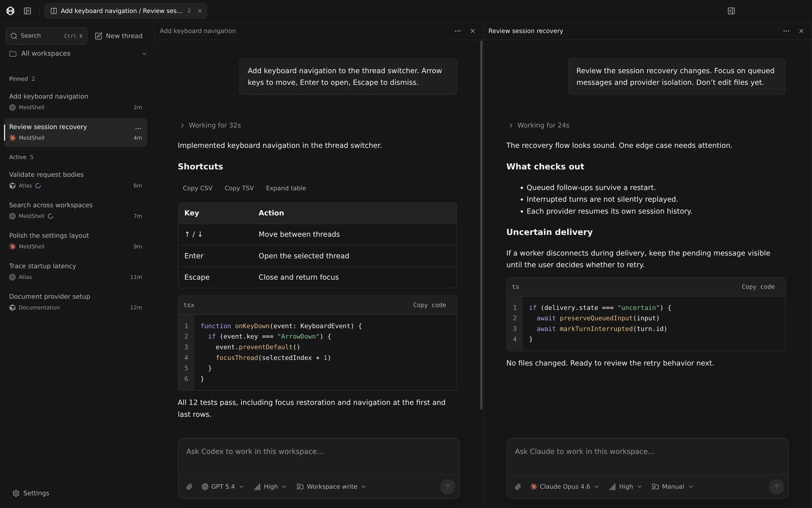Start a New thread
Viewport: 812px width, 508px height.
coord(119,36)
